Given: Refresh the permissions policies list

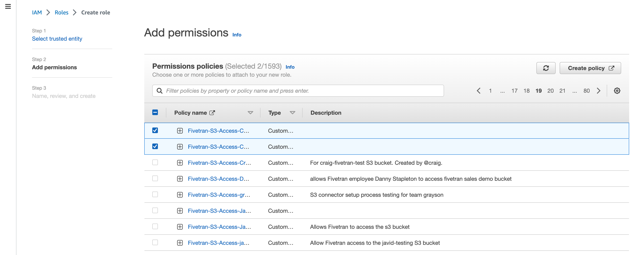Looking at the screenshot, I should tap(546, 68).
